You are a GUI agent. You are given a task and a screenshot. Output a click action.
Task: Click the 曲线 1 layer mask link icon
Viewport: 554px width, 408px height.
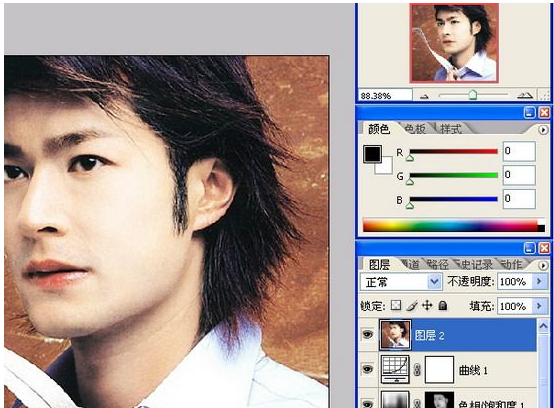[417, 370]
